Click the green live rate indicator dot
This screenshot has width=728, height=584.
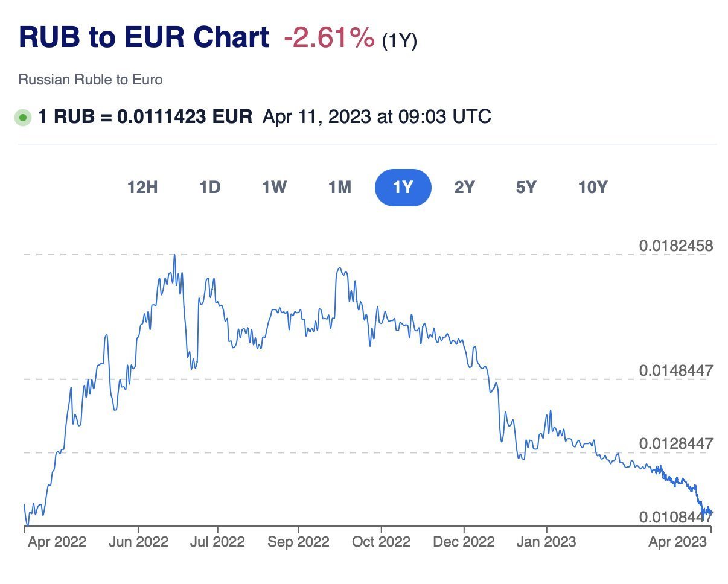click(23, 117)
